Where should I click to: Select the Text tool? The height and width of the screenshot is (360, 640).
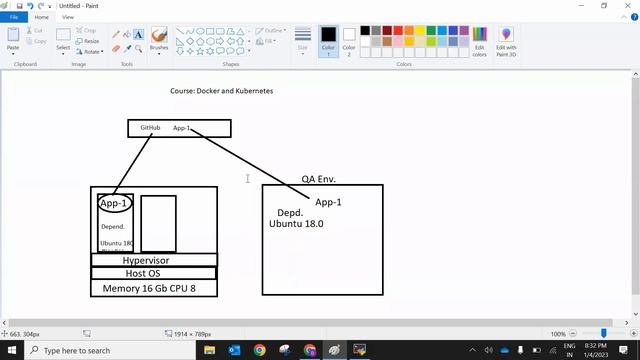pos(138,34)
